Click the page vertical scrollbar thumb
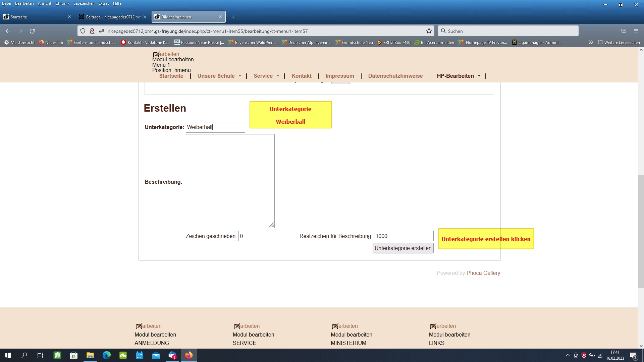This screenshot has width=644, height=362. click(x=641, y=231)
